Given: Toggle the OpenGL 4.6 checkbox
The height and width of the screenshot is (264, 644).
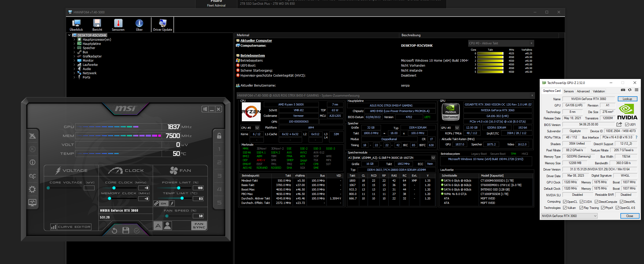Looking at the screenshot, I should coord(618,208).
